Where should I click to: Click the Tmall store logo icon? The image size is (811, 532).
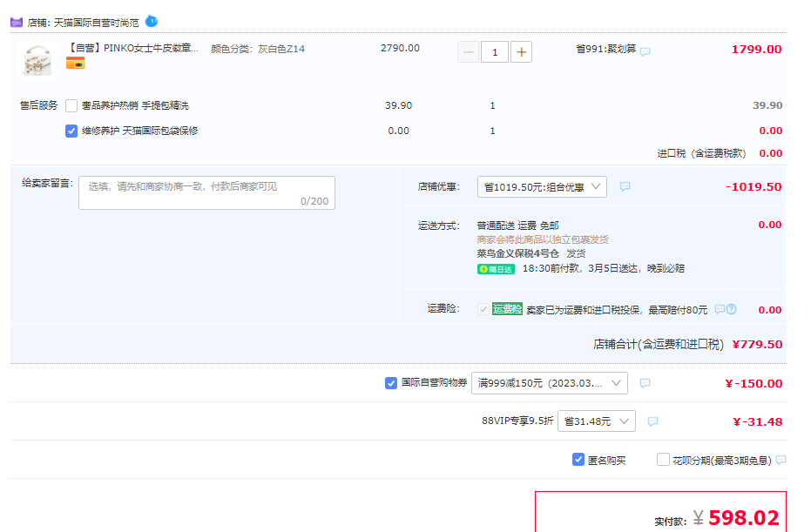click(x=17, y=23)
